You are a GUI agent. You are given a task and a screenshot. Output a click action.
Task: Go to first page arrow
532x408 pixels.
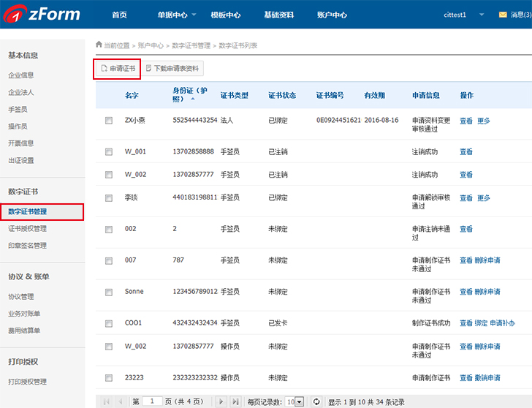point(107,401)
